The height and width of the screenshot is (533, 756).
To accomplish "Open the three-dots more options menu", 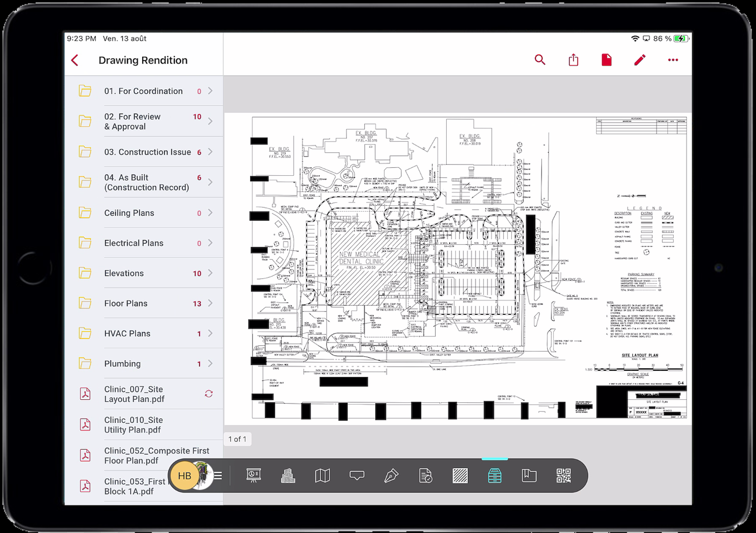I will click(673, 60).
